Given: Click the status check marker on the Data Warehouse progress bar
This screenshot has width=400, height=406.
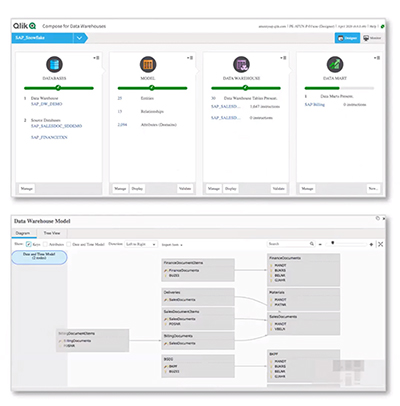Looking at the screenshot, I should 246,88.
